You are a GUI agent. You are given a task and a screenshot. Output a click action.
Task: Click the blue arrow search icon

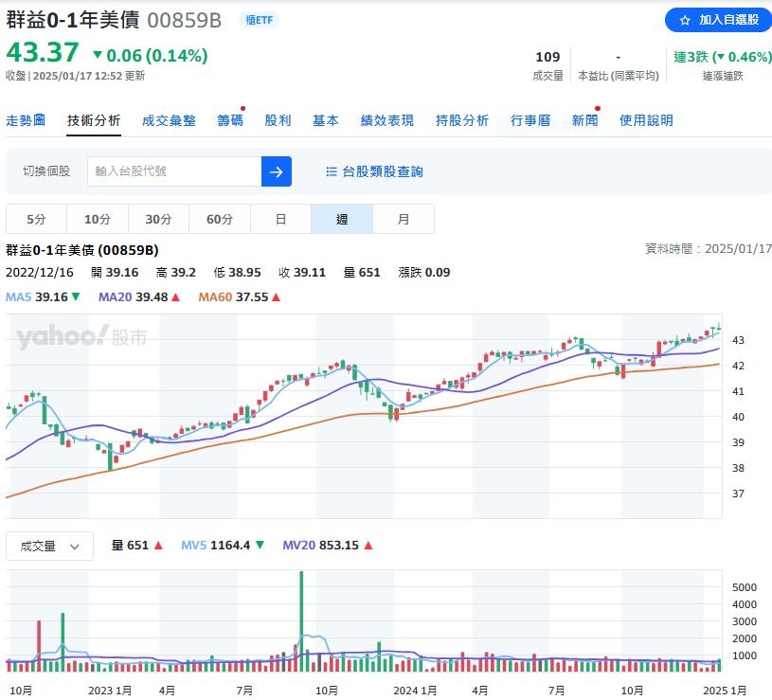pos(276,171)
